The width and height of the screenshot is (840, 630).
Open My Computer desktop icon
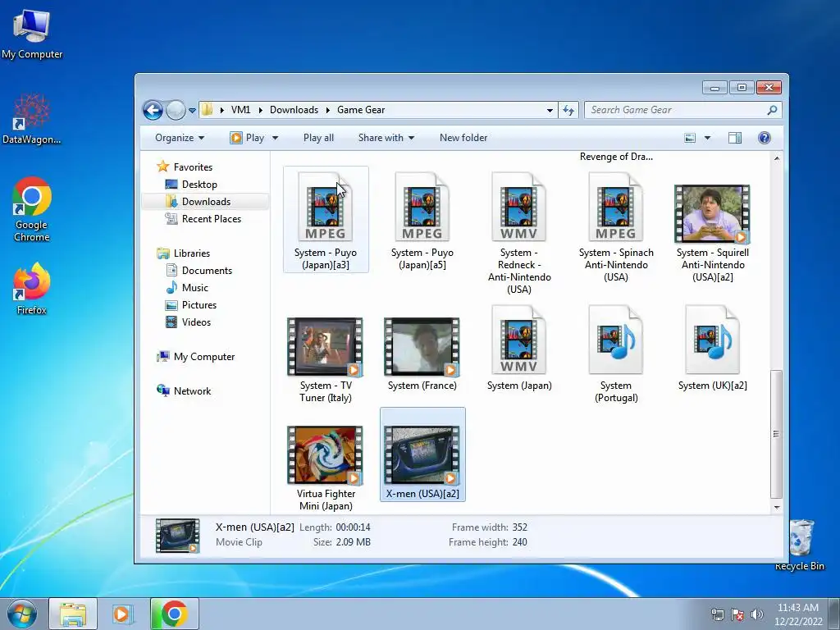[32, 33]
